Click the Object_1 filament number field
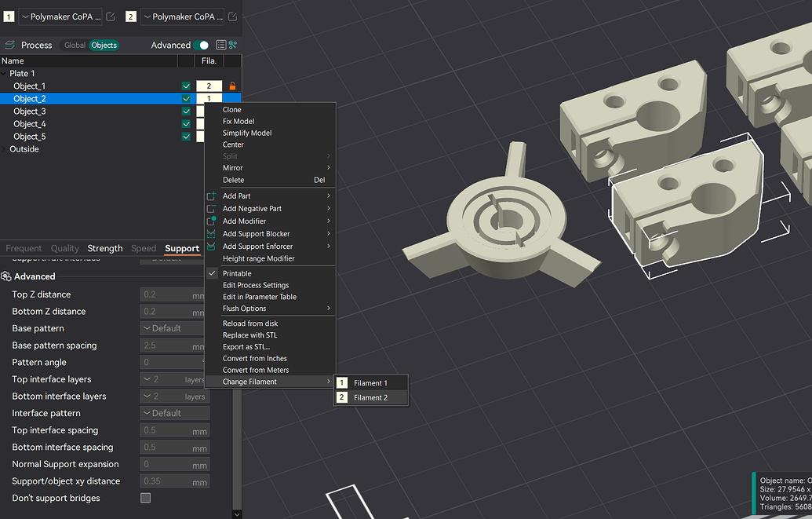The height and width of the screenshot is (519, 812). pyautogui.click(x=209, y=86)
